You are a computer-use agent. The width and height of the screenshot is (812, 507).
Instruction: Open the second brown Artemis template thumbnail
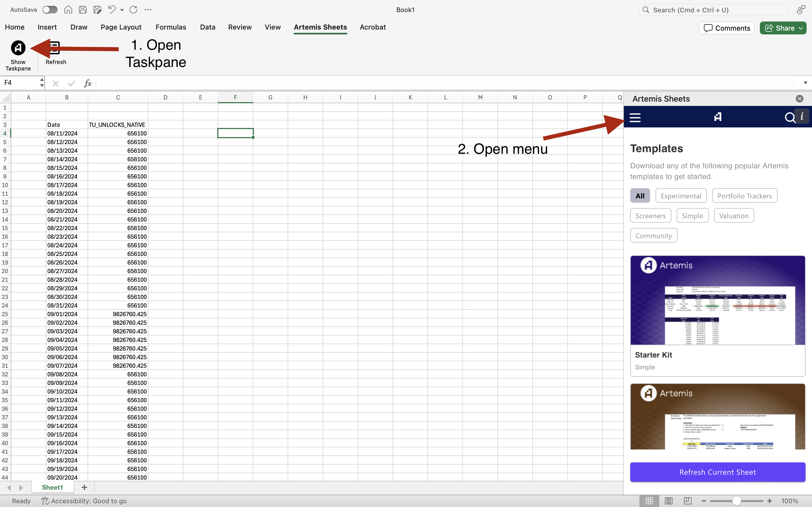[718, 416]
